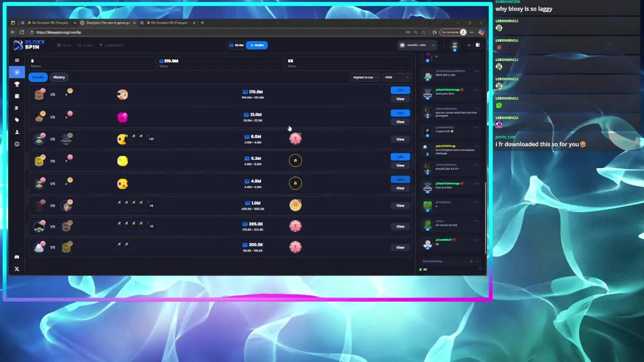
Task: View the 4.5M coinflip game
Action: 400,188
